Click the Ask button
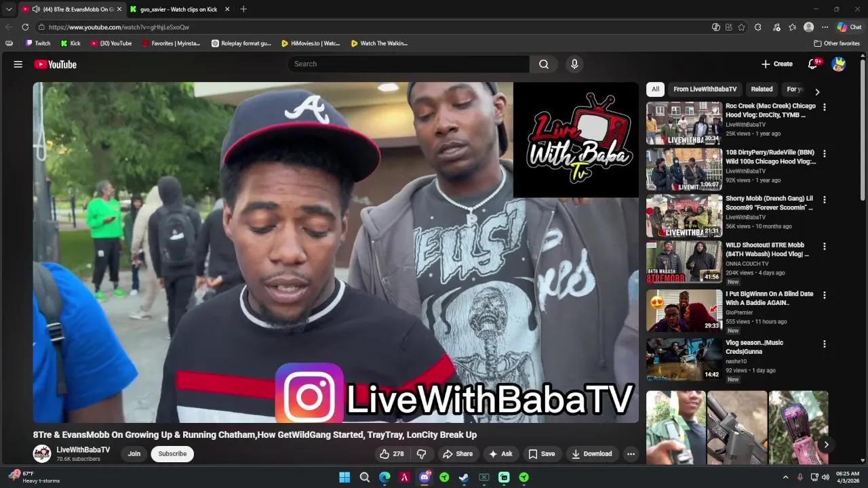The width and height of the screenshot is (868, 488). pos(500,454)
